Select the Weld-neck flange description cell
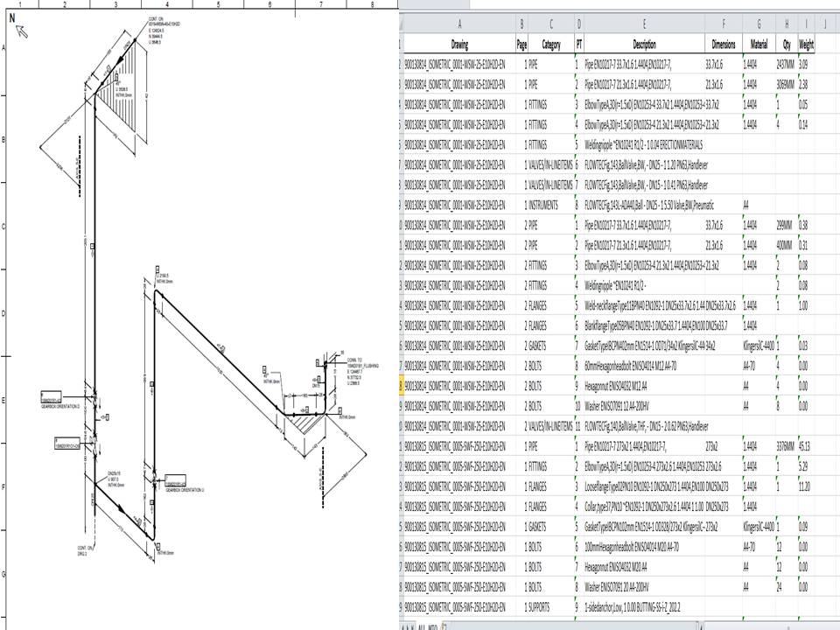840x630 pixels. [643, 305]
